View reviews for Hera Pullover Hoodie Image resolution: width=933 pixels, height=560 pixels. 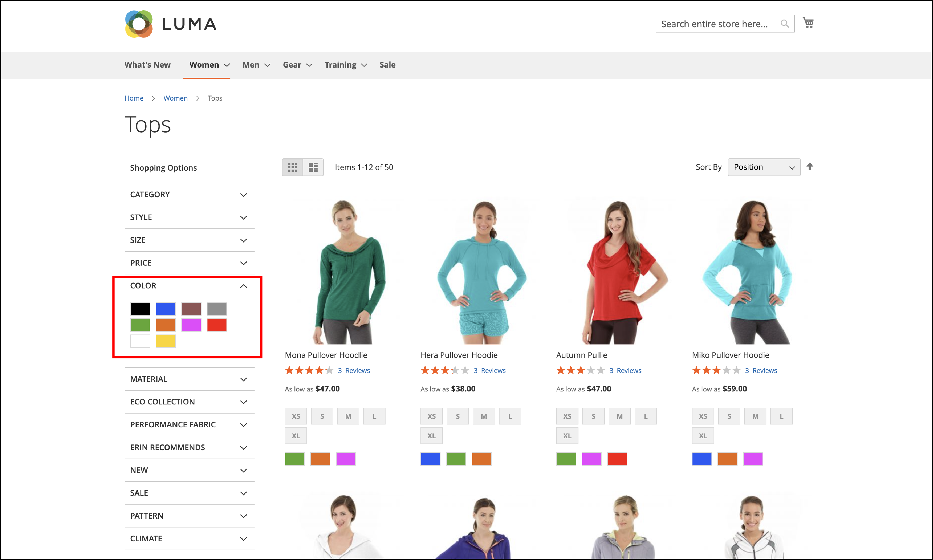(489, 371)
